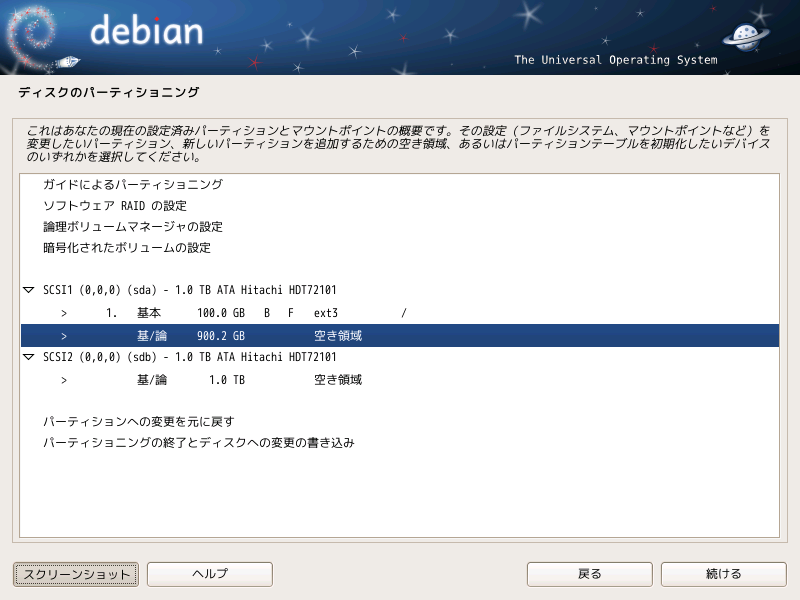Select the 1.0 TB 空き領域 on sdb
800x600 pixels.
[399, 380]
